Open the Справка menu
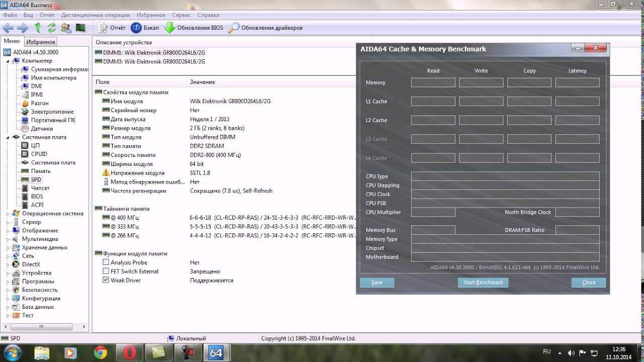This screenshot has width=644, height=362. point(208,15)
